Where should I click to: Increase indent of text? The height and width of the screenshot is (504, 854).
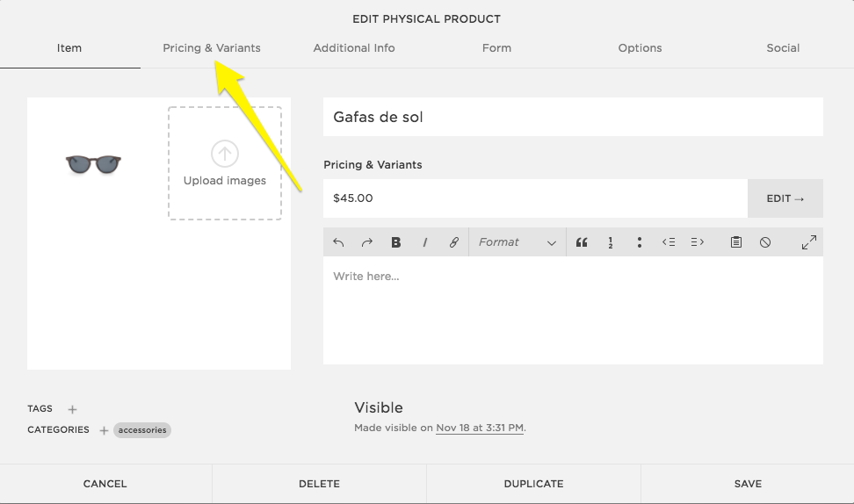pos(698,242)
